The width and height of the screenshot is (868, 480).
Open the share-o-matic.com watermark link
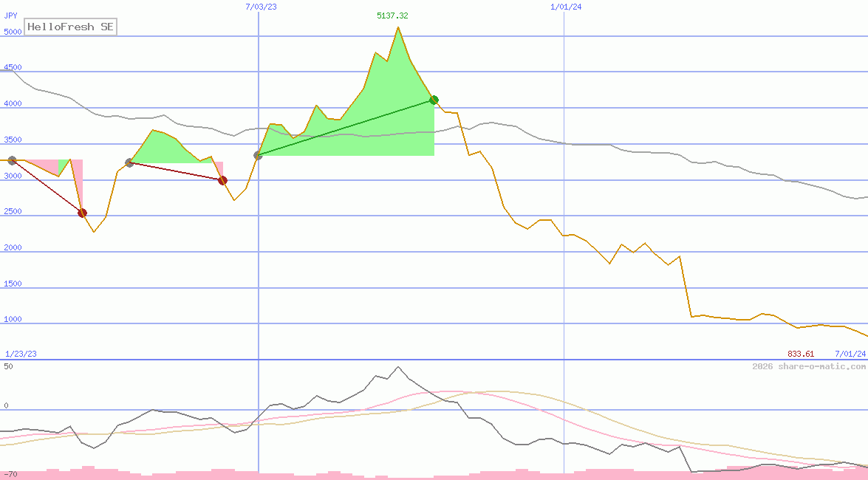(809, 366)
